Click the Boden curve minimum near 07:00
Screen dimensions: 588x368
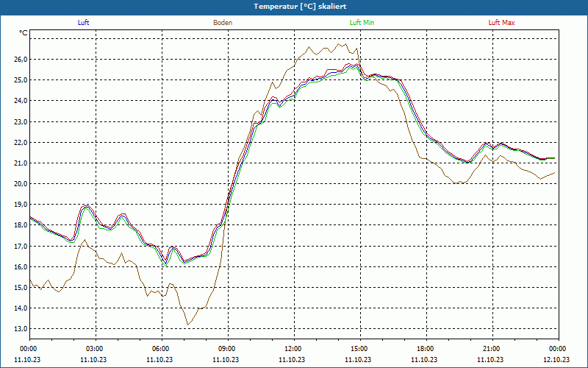click(188, 325)
